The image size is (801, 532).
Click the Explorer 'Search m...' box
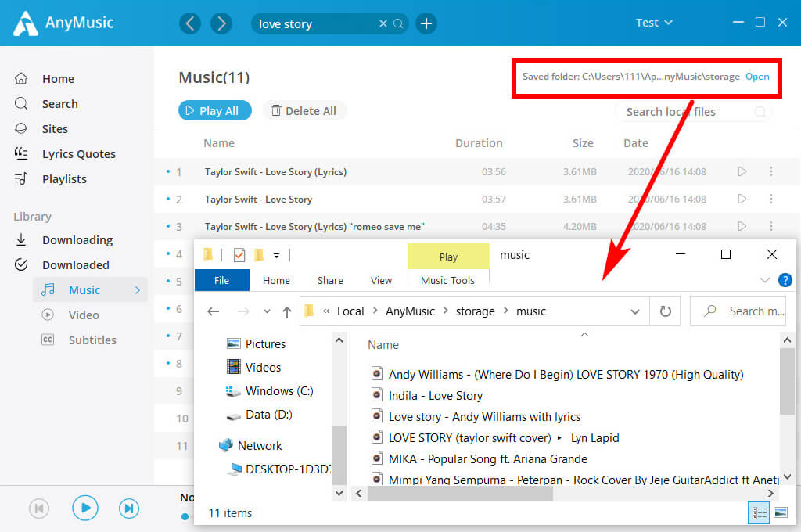pos(738,311)
